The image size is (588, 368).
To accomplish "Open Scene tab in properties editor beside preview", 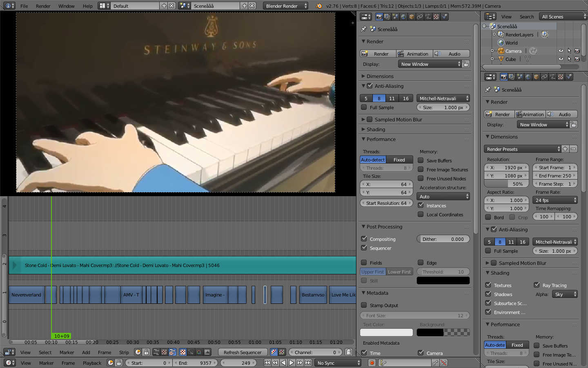I will [x=395, y=17].
